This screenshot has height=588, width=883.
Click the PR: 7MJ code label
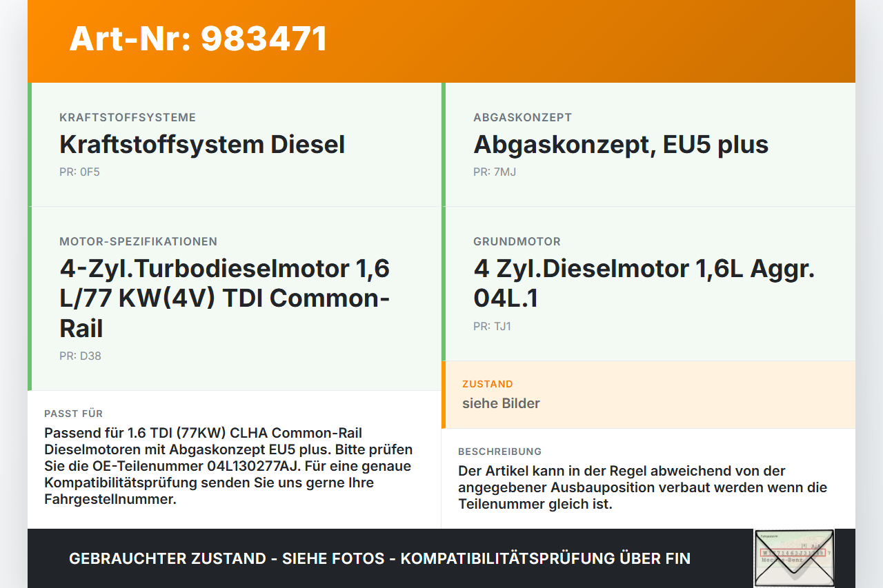491,171
